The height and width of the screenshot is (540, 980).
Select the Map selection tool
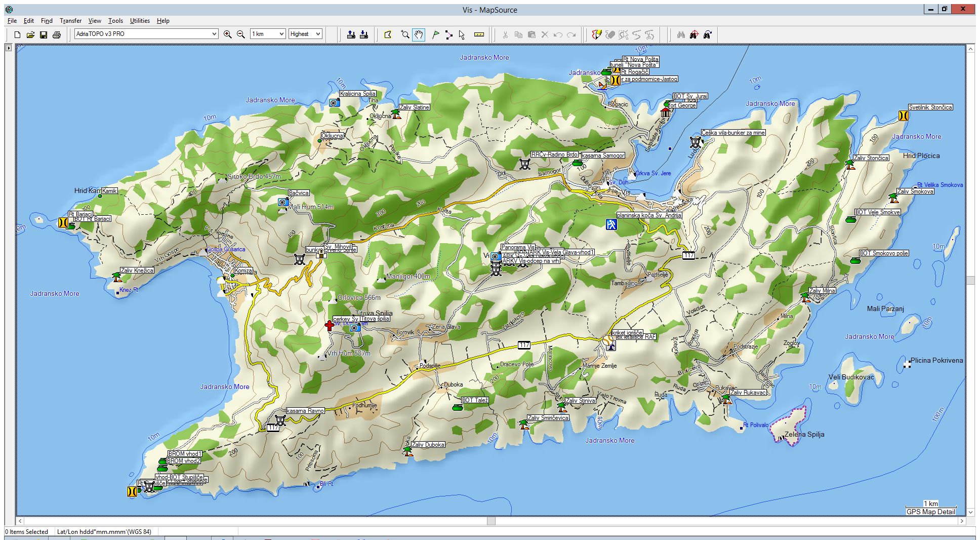pos(388,34)
